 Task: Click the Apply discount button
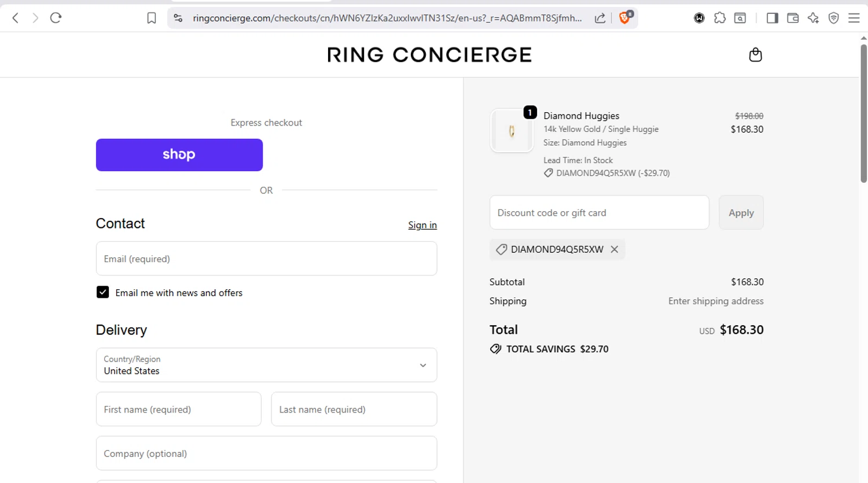coord(741,213)
